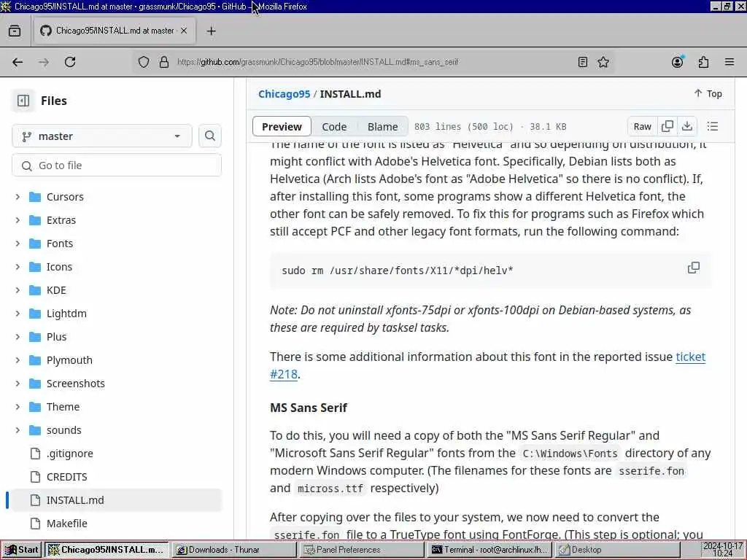747x560 pixels.
Task: Open the list all tabs icon
Action: 15,31
